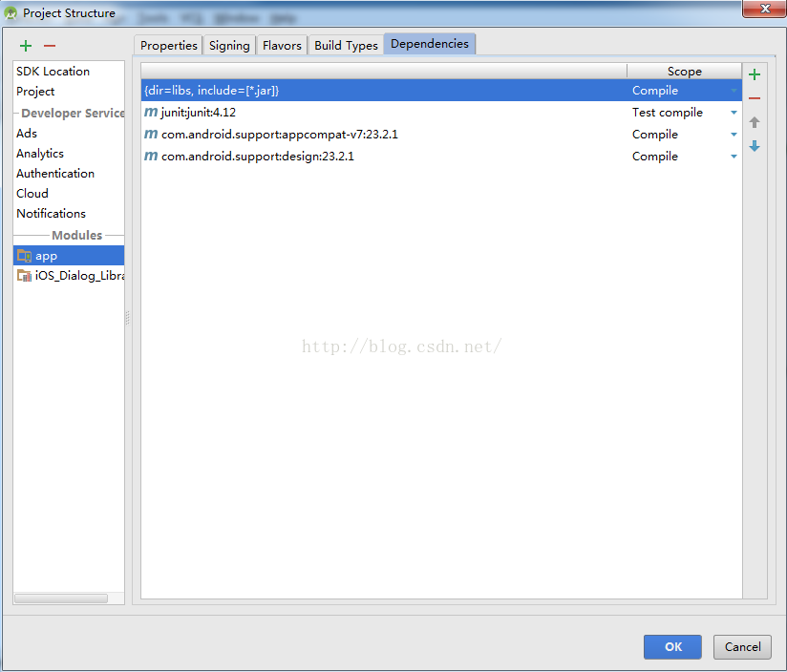Select the Dependencies tab
The width and height of the screenshot is (787, 672).
pos(430,44)
